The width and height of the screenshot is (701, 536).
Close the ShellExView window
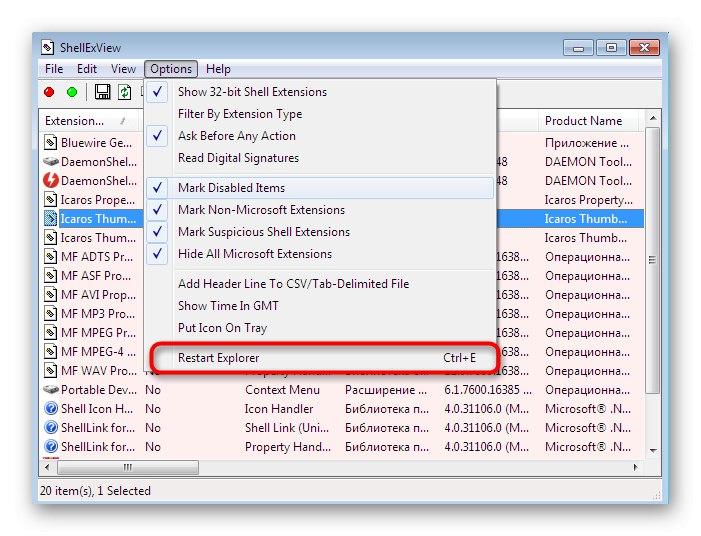point(644,47)
